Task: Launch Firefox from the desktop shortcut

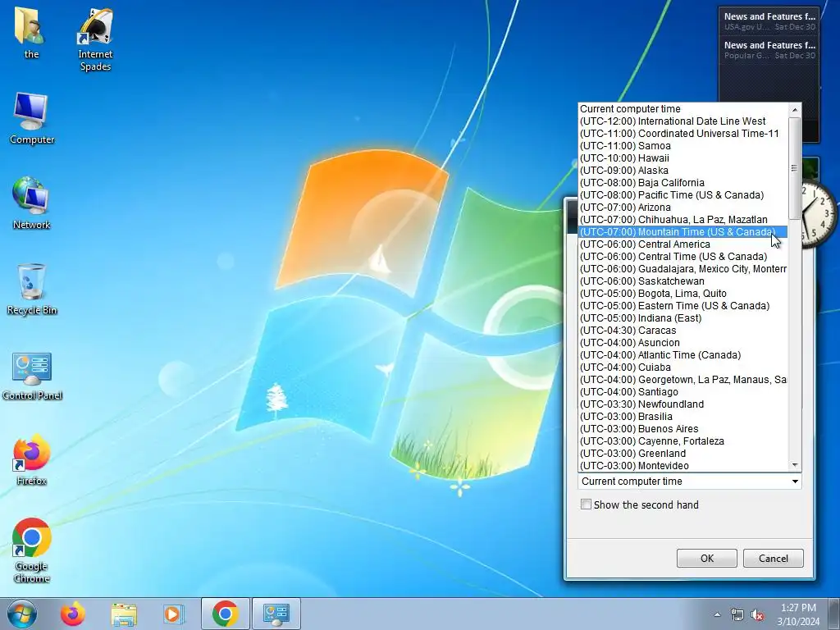Action: [32, 459]
